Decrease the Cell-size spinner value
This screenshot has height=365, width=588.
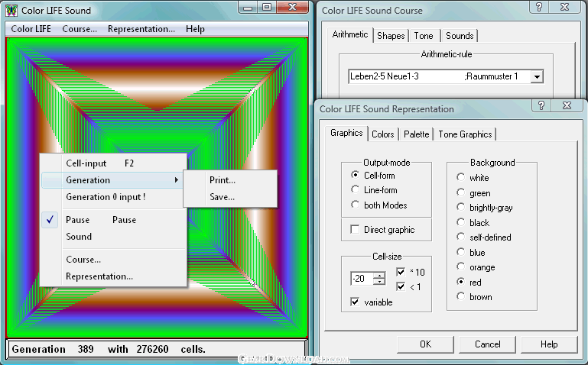click(x=380, y=282)
